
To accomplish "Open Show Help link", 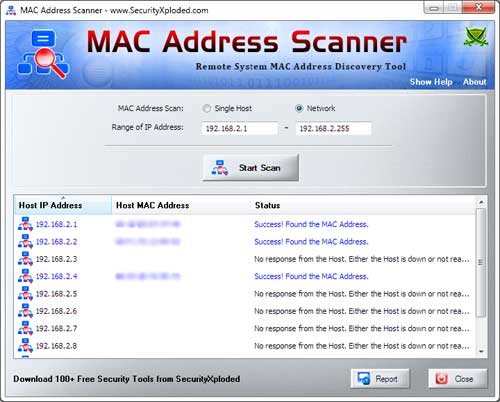I will point(431,82).
